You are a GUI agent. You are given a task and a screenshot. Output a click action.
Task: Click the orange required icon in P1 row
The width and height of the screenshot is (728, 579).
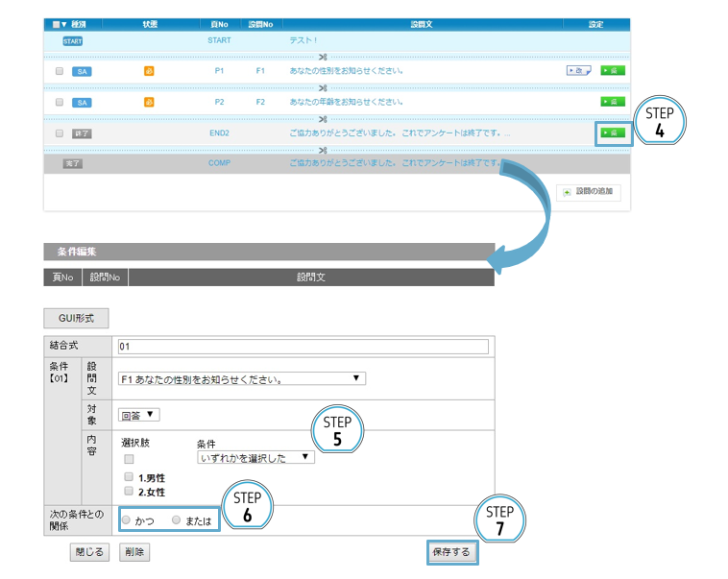tap(149, 71)
